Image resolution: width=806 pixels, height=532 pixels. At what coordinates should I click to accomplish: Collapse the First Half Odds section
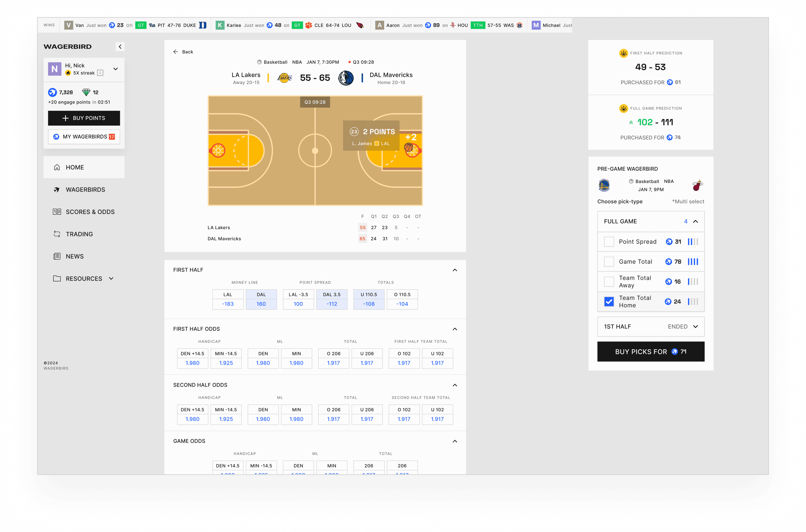pyautogui.click(x=455, y=329)
